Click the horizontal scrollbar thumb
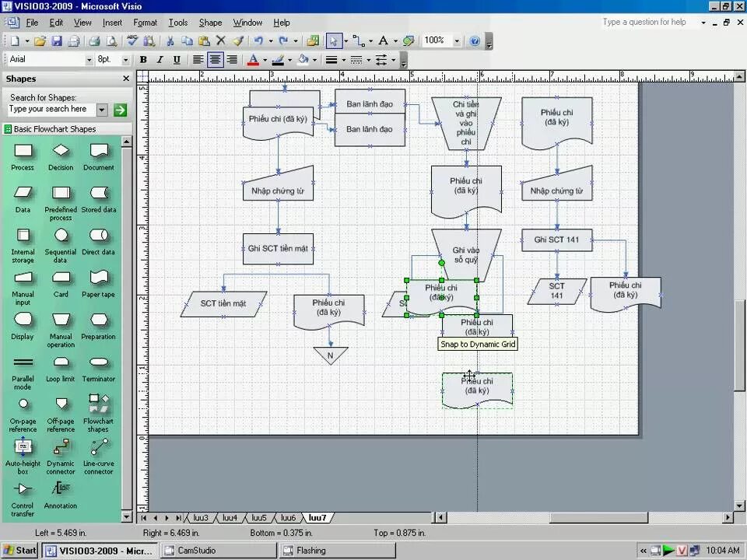Image resolution: width=747 pixels, height=560 pixels. click(599, 518)
